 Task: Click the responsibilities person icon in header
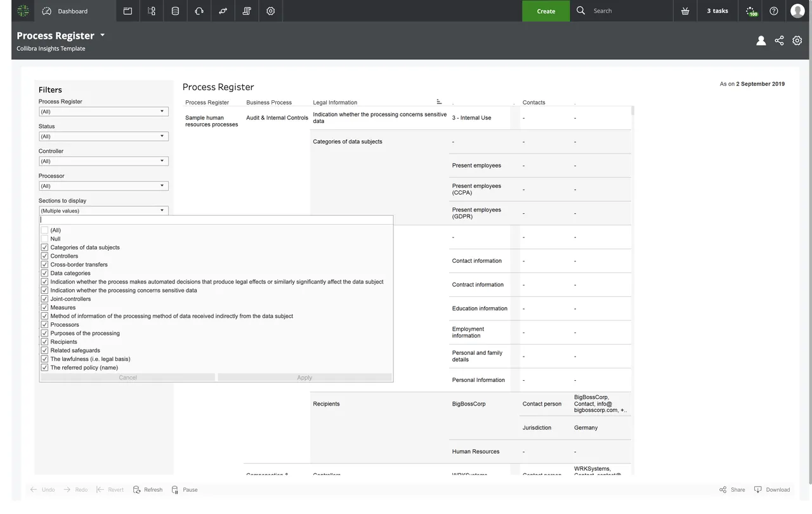tap(761, 41)
